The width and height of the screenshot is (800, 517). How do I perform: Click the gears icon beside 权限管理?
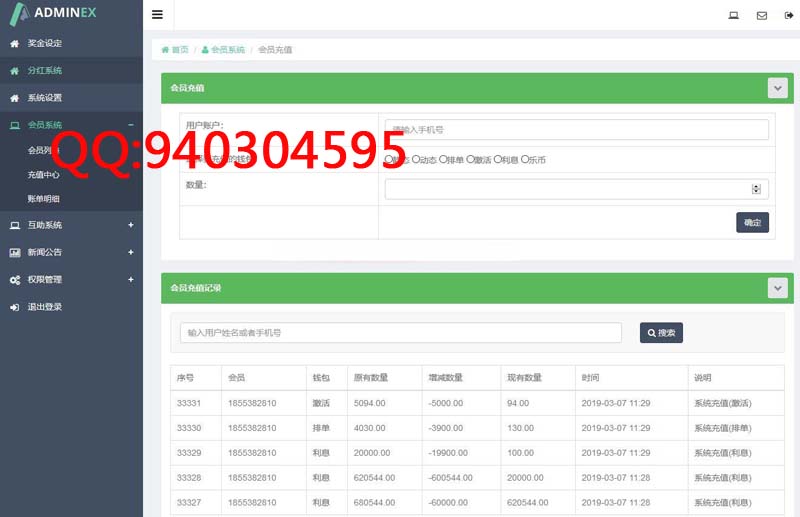click(14, 280)
